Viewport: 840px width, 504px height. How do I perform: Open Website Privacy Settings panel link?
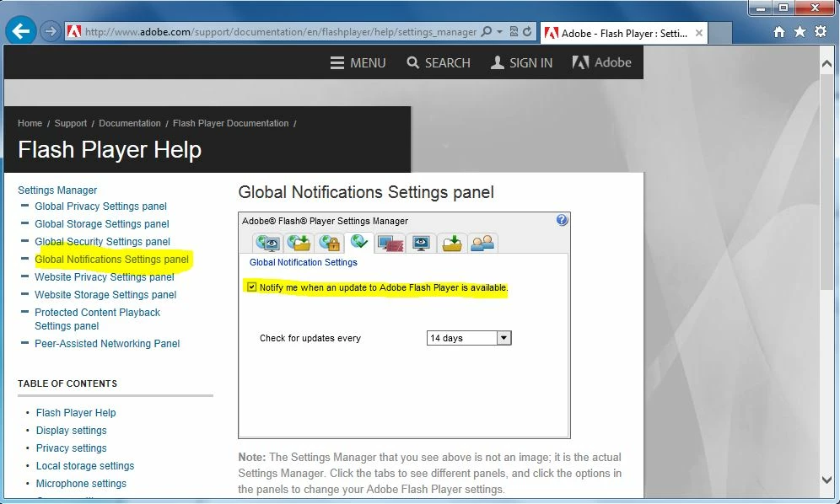click(105, 277)
